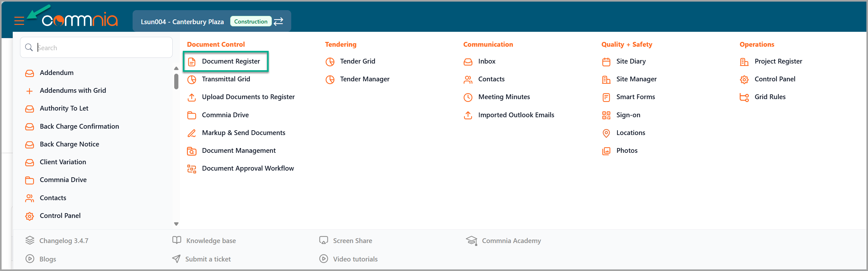This screenshot has width=868, height=271.
Task: Click the magnifier search icon
Action: pos(29,47)
